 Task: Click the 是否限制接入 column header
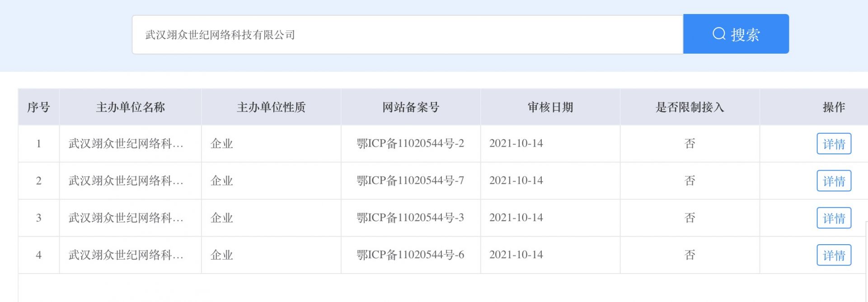tap(690, 107)
